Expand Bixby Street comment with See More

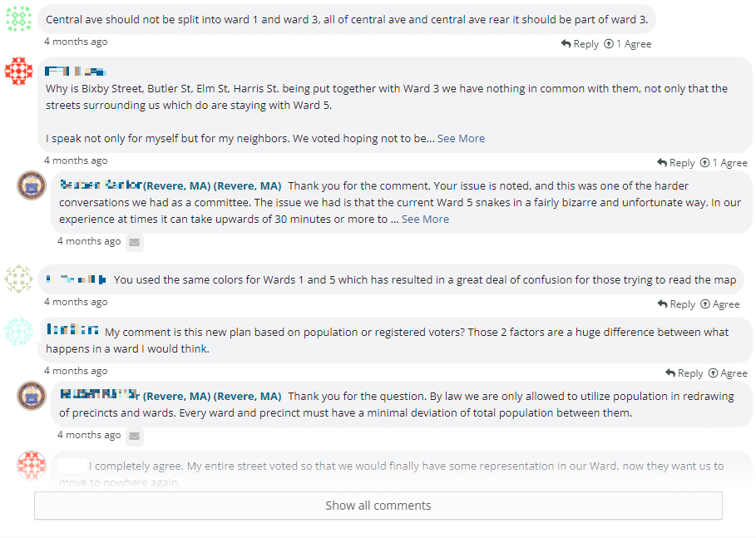pos(461,139)
